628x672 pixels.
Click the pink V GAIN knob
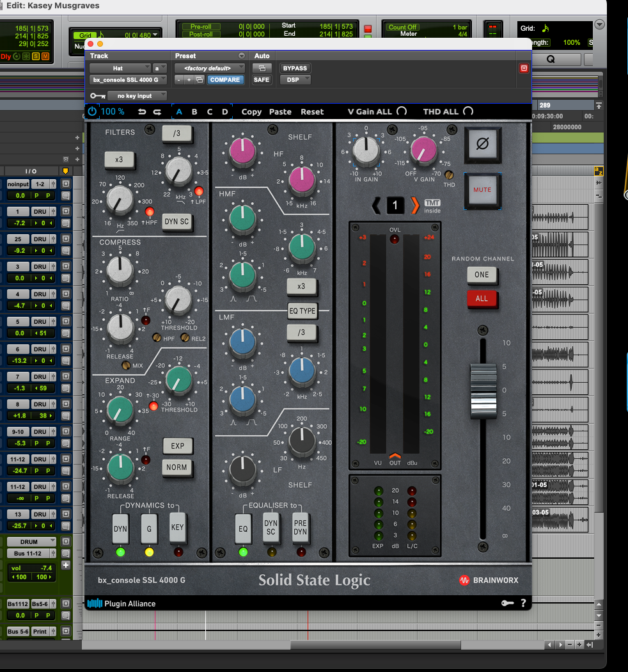423,150
